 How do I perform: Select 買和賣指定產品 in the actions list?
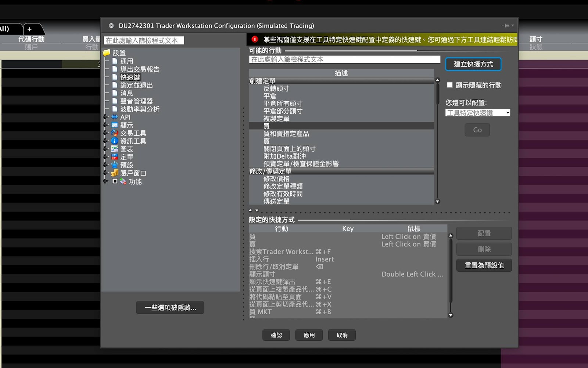pos(341,134)
